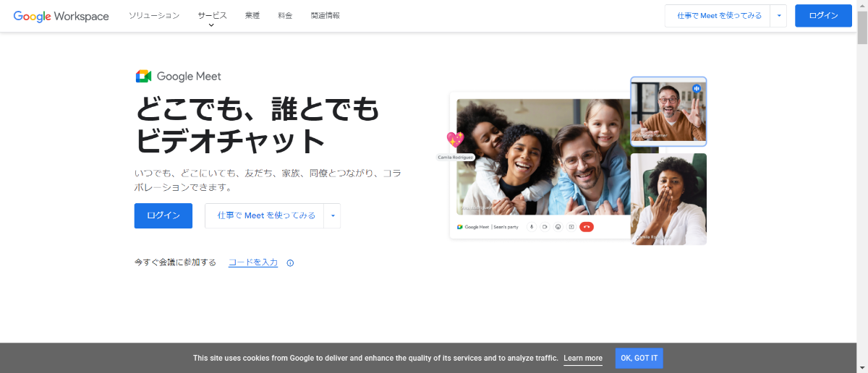Expand dropdown arrow next to header 仕事で Meet button
This screenshot has width=868, height=373.
click(x=778, y=15)
